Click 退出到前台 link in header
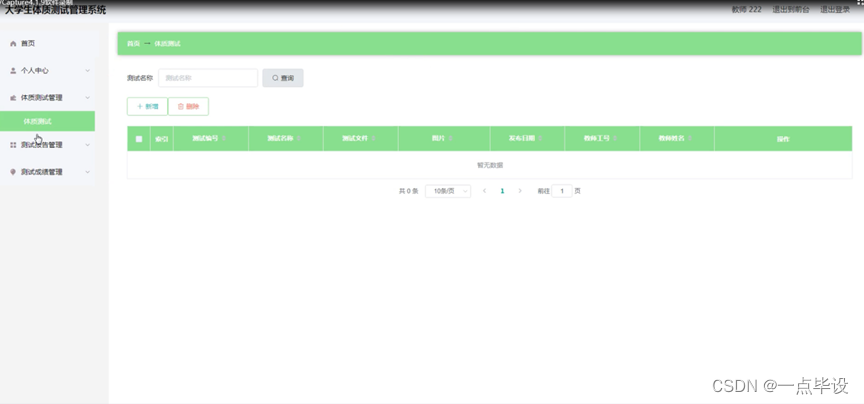Screen dimensions: 864x404 pos(791,9)
